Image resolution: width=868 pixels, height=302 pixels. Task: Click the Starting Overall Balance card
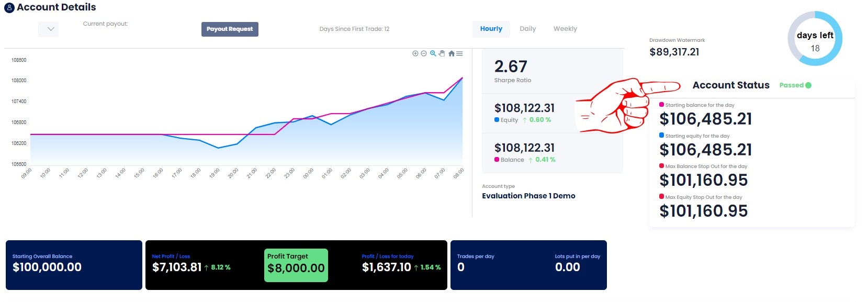point(74,265)
